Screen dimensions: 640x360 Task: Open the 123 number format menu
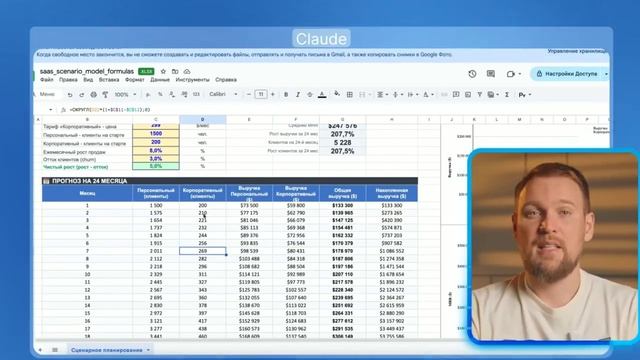coord(196,95)
